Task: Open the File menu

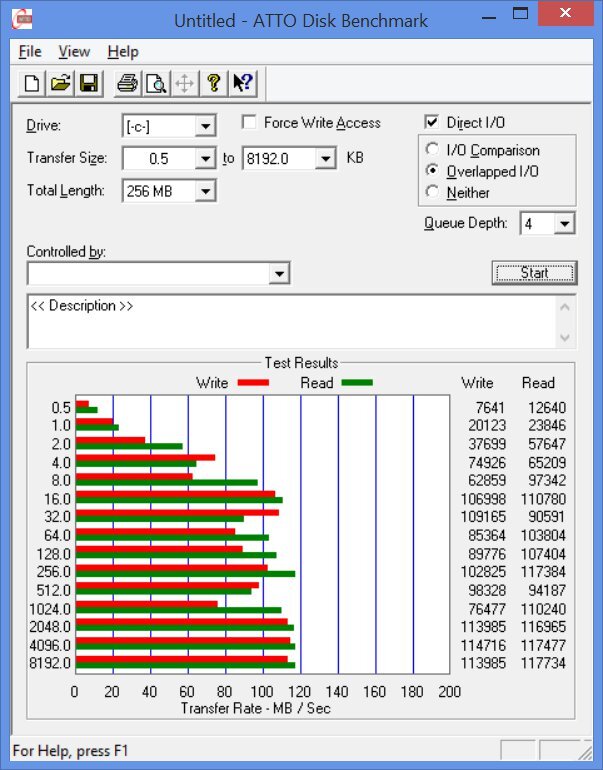Action: 30,51
